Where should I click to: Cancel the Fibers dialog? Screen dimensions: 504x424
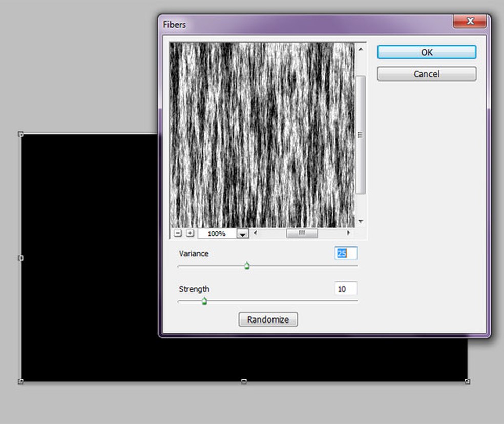coord(427,74)
